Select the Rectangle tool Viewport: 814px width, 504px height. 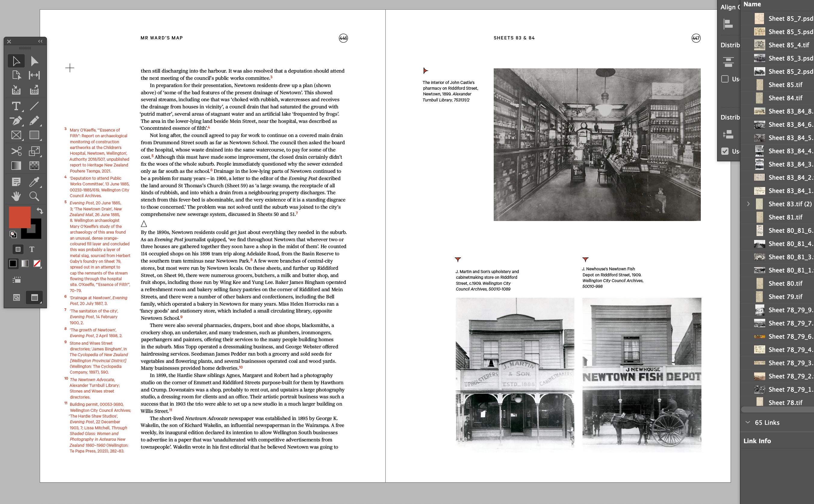(34, 135)
